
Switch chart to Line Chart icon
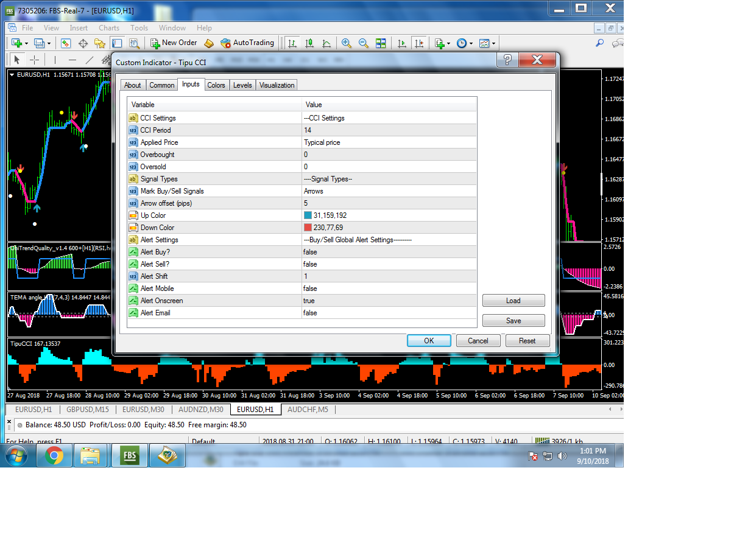(326, 43)
